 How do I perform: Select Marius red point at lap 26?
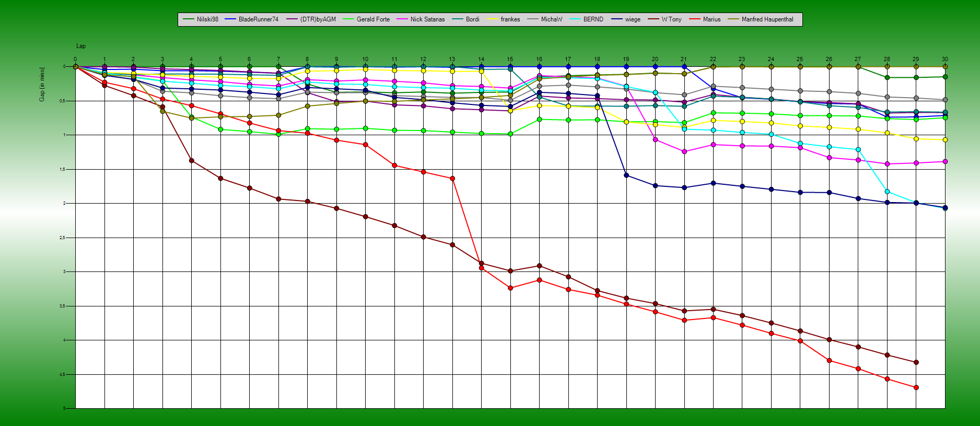point(829,361)
